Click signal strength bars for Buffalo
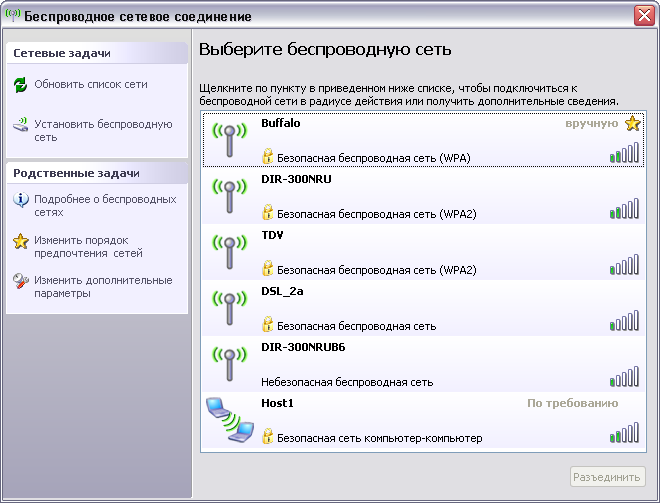The height and width of the screenshot is (503, 660). coord(624,152)
